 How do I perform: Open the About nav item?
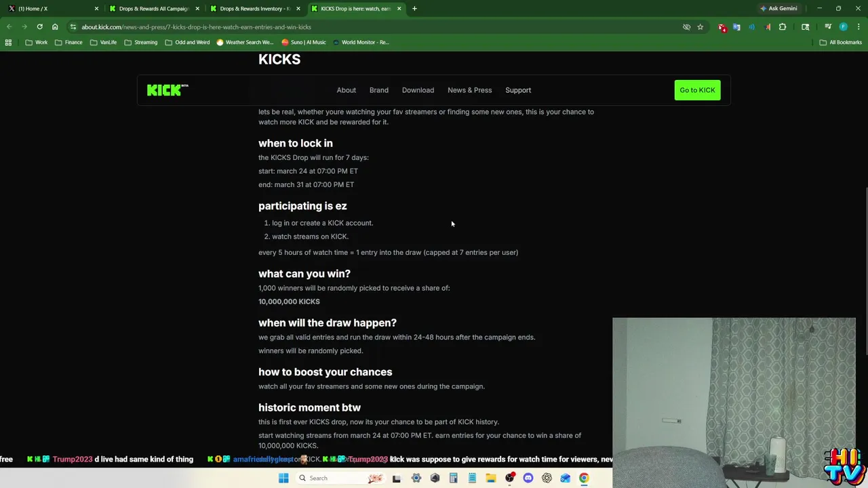pos(346,90)
